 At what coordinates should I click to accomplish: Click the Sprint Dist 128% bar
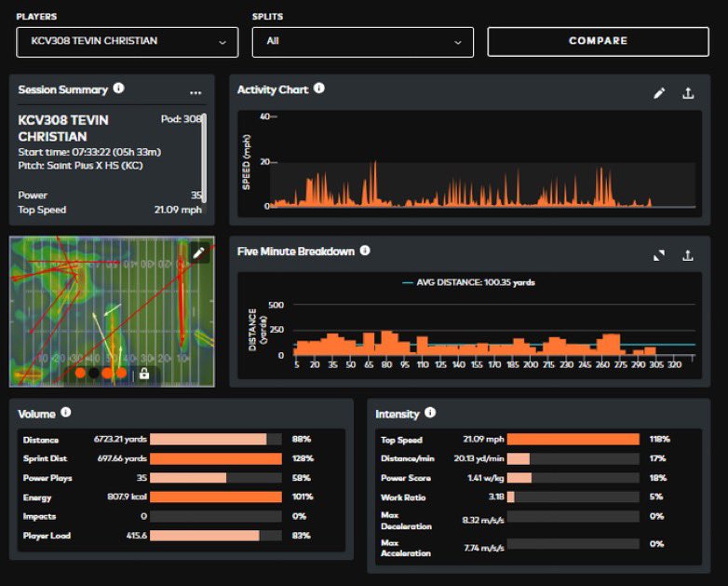coord(216,458)
